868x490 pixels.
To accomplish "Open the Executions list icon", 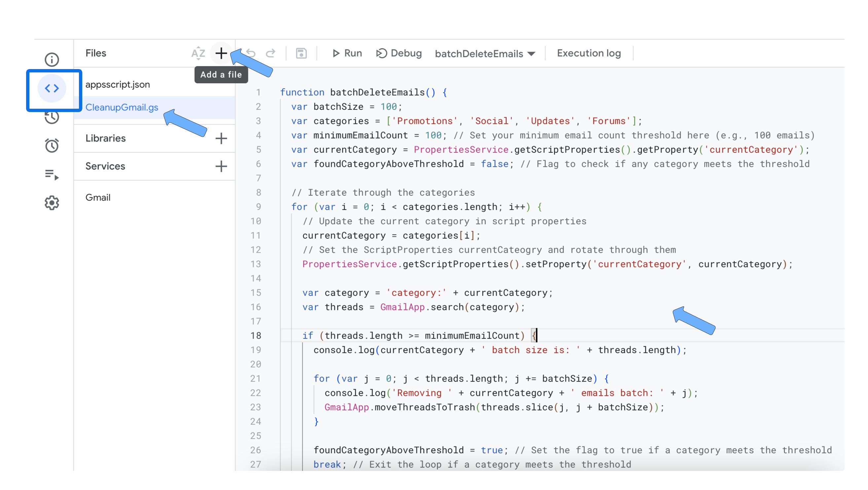I will 52,174.
